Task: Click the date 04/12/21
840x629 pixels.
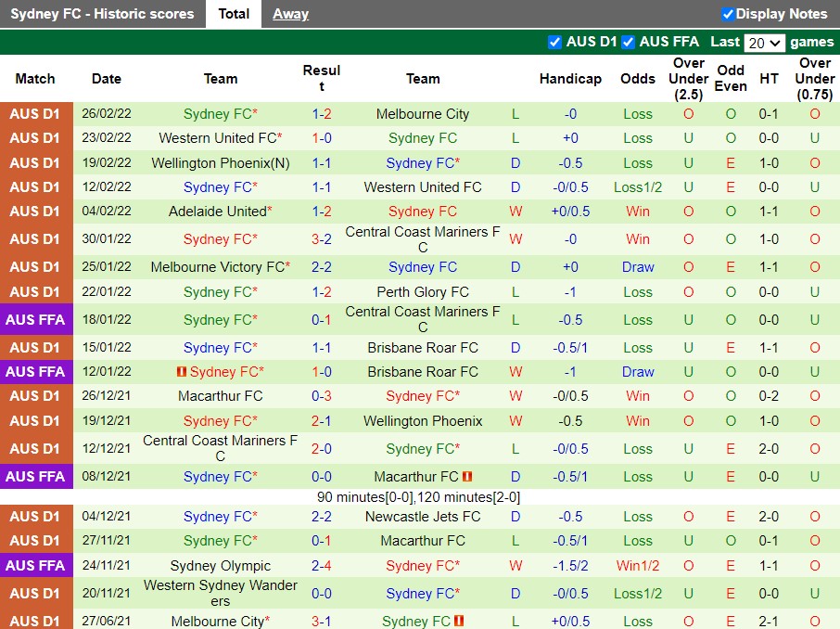Action: [106, 517]
